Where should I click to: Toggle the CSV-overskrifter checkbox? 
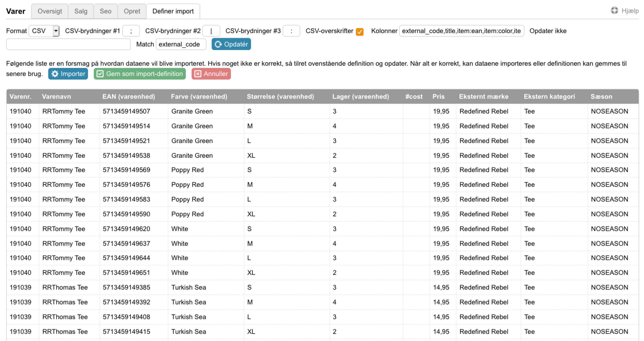pos(360,32)
